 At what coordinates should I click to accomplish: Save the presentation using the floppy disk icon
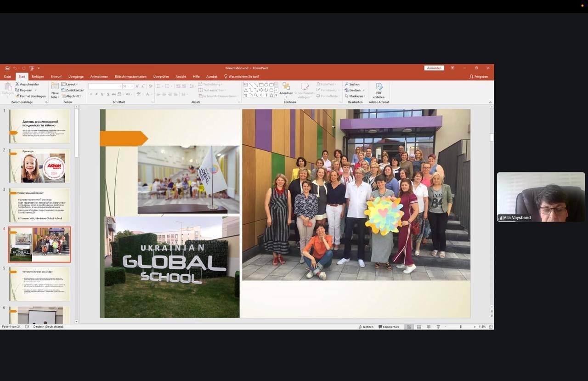7,68
